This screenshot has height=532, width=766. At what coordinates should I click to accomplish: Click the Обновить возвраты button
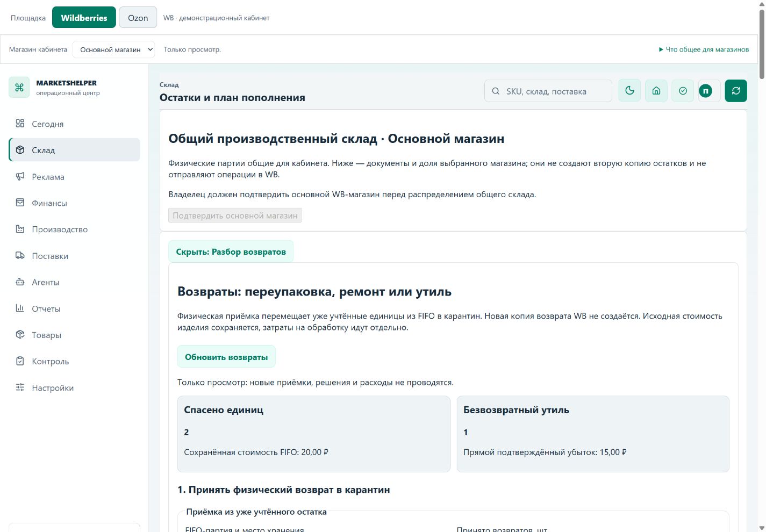click(226, 357)
